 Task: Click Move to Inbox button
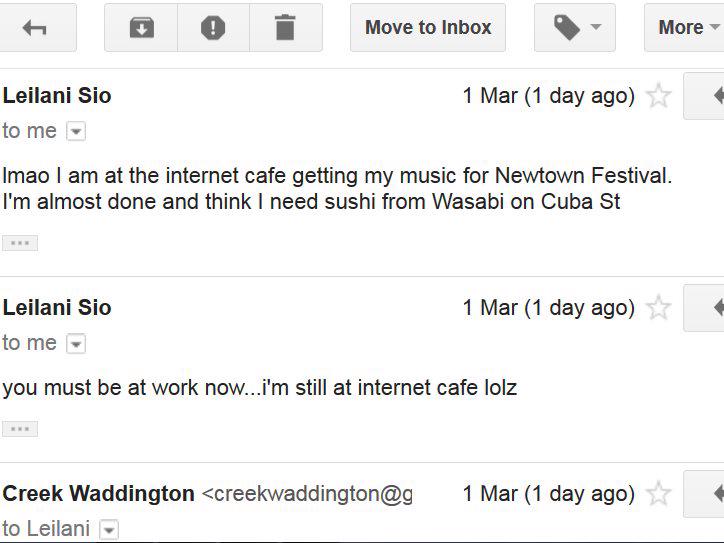[x=428, y=28]
